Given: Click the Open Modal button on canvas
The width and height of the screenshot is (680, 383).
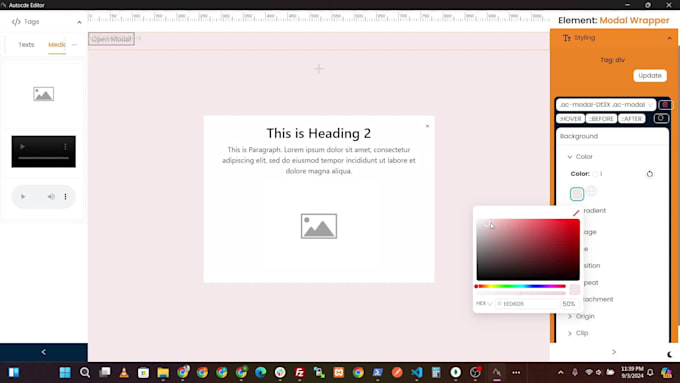Looking at the screenshot, I should pos(111,39).
